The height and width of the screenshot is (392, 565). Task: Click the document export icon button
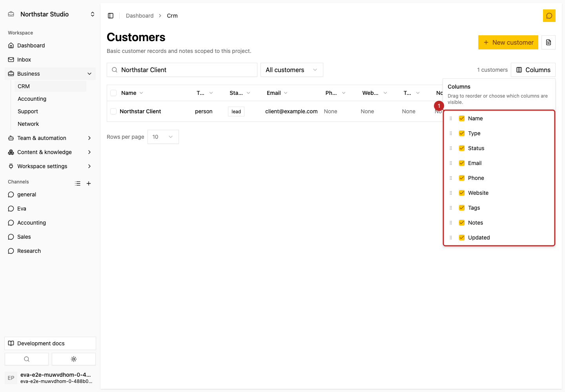(549, 42)
